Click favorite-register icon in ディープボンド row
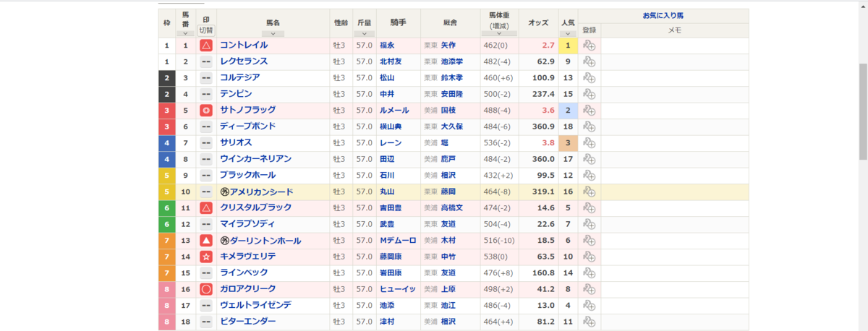Image resolution: width=868 pixels, height=331 pixels. click(x=589, y=127)
